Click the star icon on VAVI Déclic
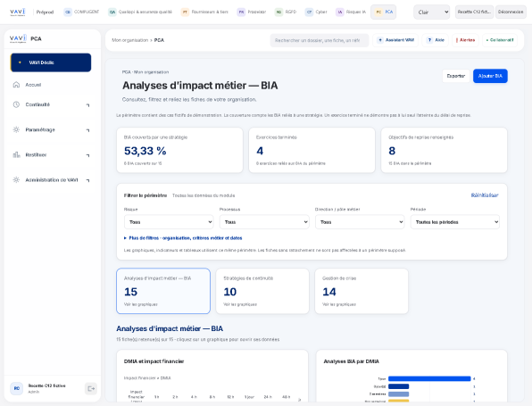Screen dimensions: 532x406 [x=20, y=62]
